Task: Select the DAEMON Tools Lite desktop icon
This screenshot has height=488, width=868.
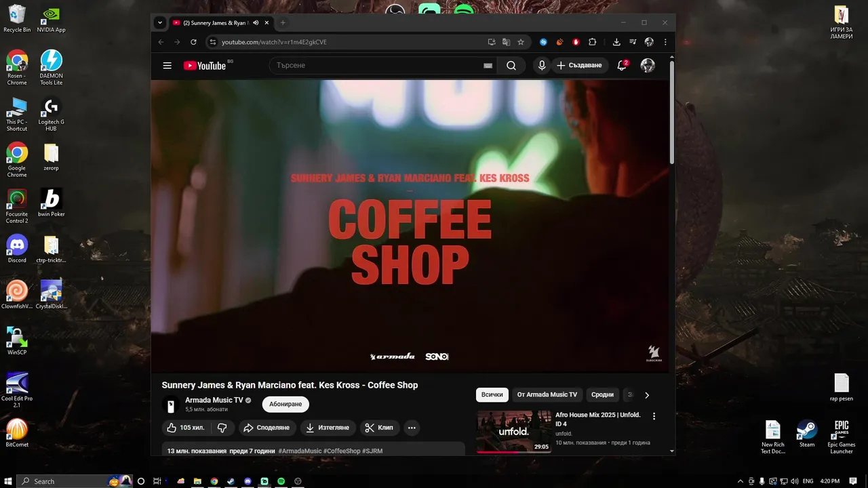Action: [x=51, y=67]
